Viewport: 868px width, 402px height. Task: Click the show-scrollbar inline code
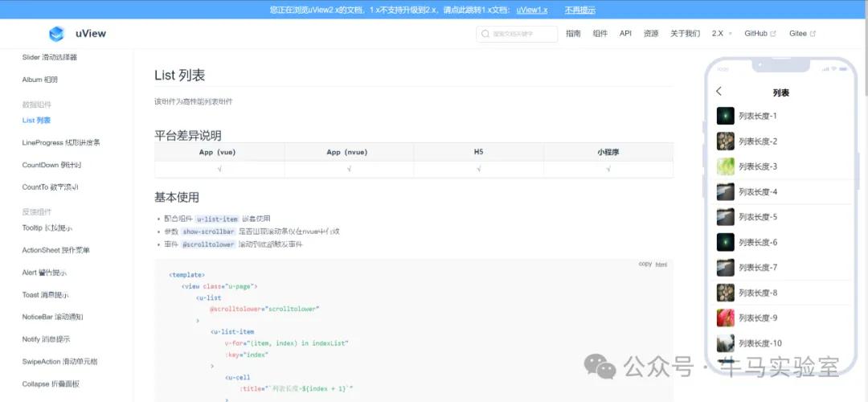[209, 232]
